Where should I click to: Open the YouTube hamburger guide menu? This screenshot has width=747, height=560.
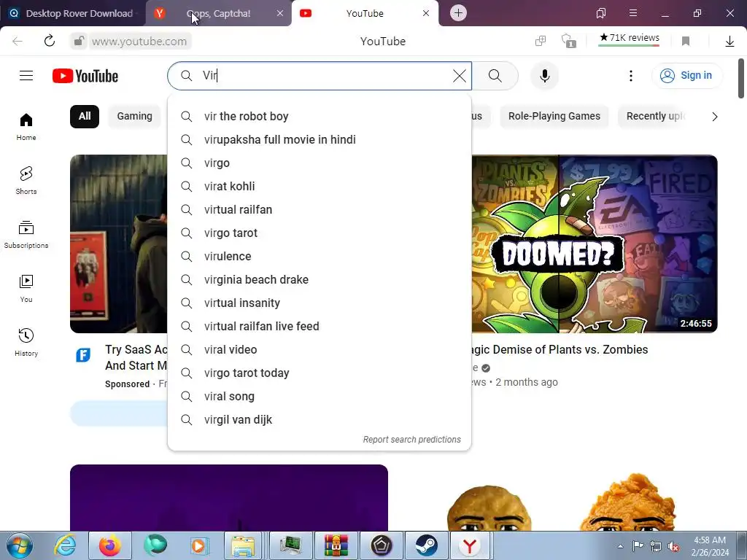[x=26, y=76]
